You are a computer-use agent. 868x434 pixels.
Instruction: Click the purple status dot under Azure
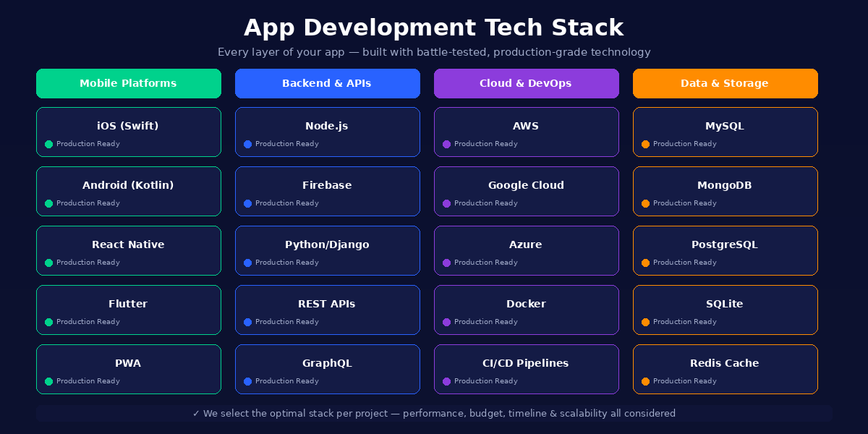(x=447, y=263)
